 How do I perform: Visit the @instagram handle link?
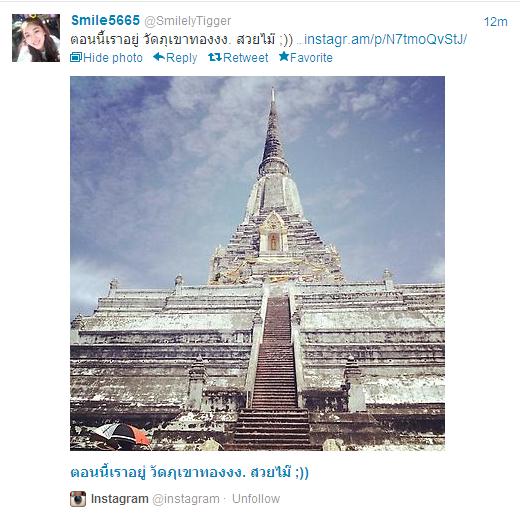(x=186, y=499)
